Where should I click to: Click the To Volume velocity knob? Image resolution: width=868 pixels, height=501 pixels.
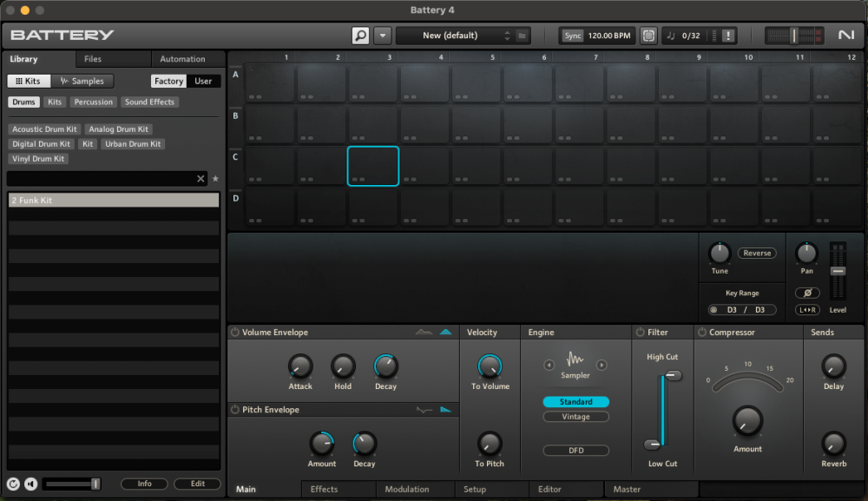point(490,366)
